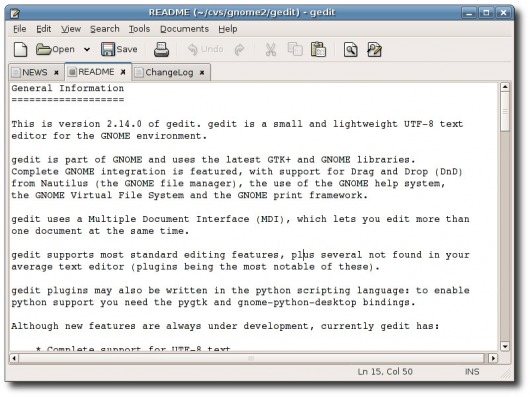Viewport: 530px width, 397px height.
Task: Switch to the ChangeLog tab
Action: 169,72
